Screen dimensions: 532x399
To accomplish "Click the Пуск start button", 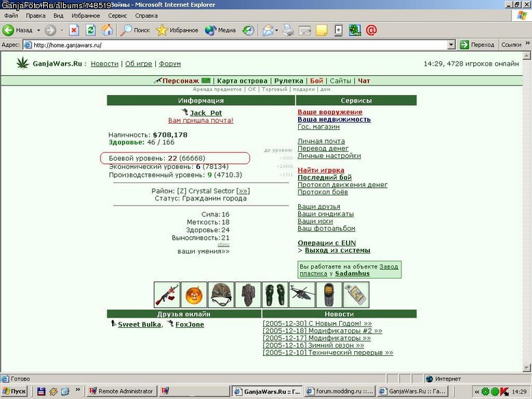I will (14, 391).
